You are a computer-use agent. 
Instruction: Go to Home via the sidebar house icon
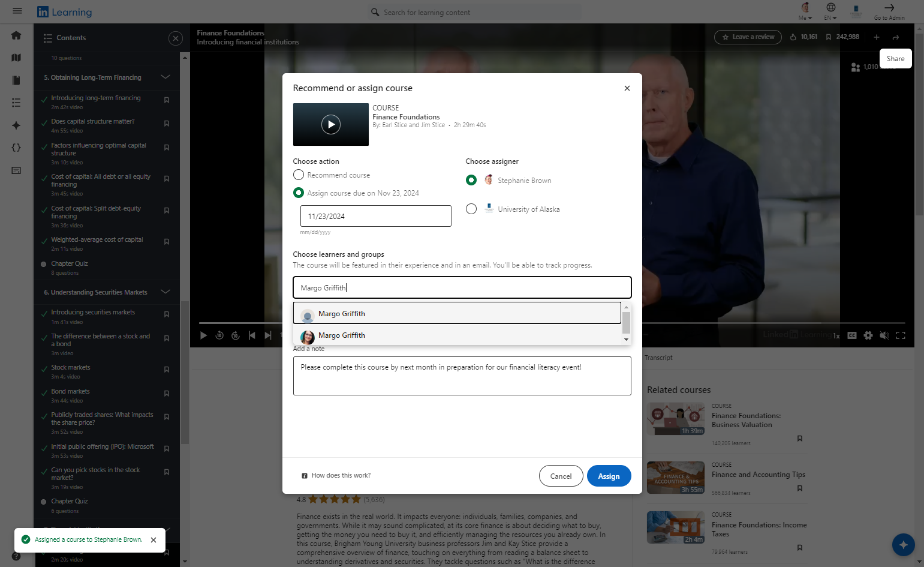pyautogui.click(x=16, y=35)
